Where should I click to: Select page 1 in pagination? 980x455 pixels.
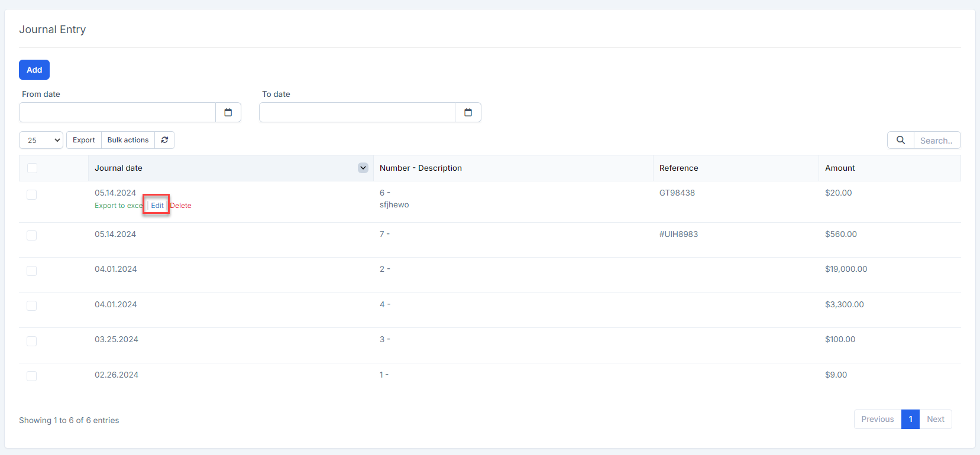tap(910, 419)
